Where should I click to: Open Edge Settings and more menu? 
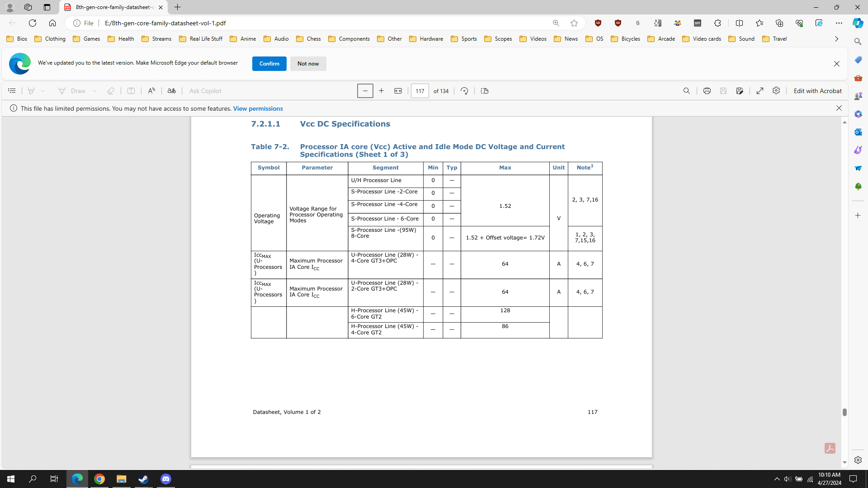pos(839,23)
